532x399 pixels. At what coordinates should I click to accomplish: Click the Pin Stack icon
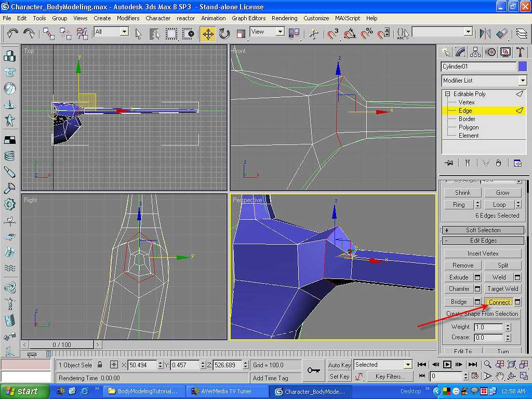tap(449, 163)
